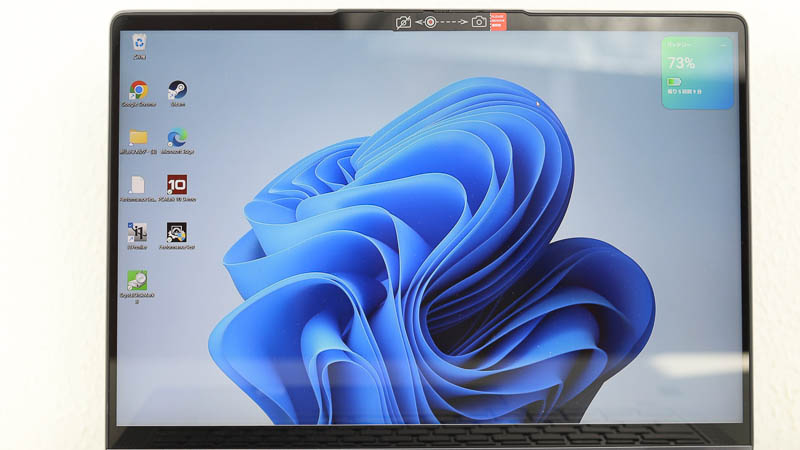Open the Recycle Bin desktop icon

139,42
